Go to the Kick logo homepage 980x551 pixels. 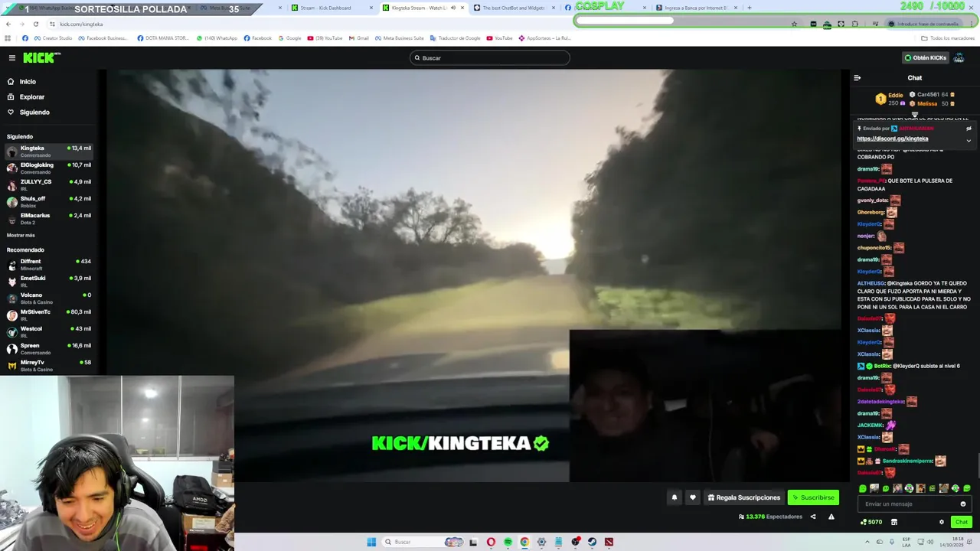(x=41, y=57)
